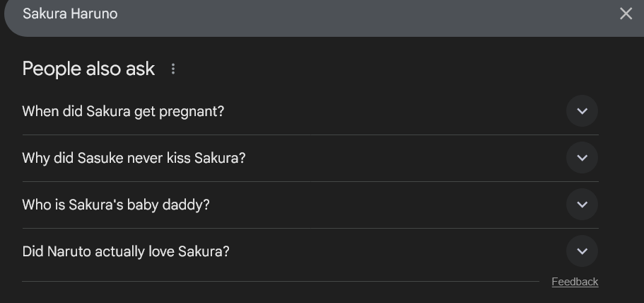Expand chevron for 'Why did Sasuke never kiss Sakura?'
This screenshot has height=303, width=644.
tap(582, 158)
